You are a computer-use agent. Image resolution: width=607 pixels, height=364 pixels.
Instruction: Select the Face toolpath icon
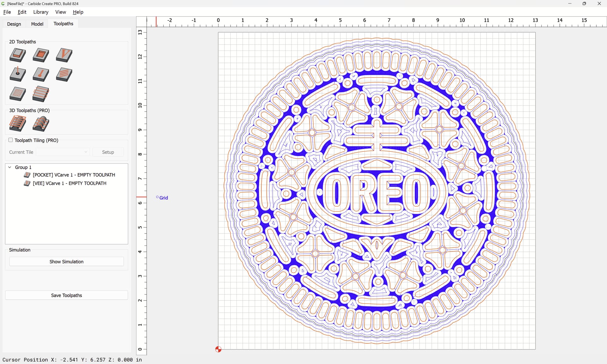[x=41, y=94]
